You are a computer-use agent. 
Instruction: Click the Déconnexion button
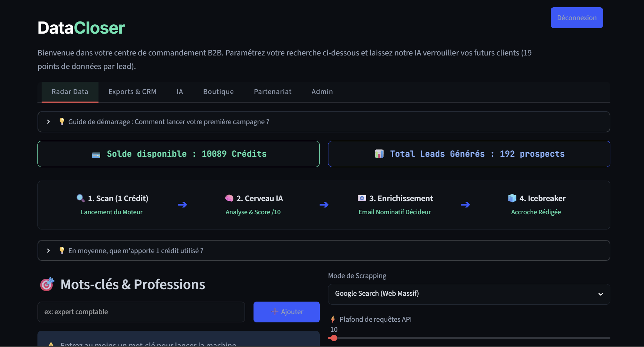(x=577, y=18)
